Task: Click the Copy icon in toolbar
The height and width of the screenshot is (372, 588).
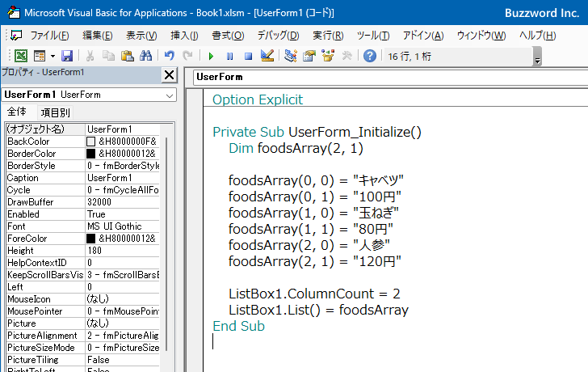Action: point(108,56)
